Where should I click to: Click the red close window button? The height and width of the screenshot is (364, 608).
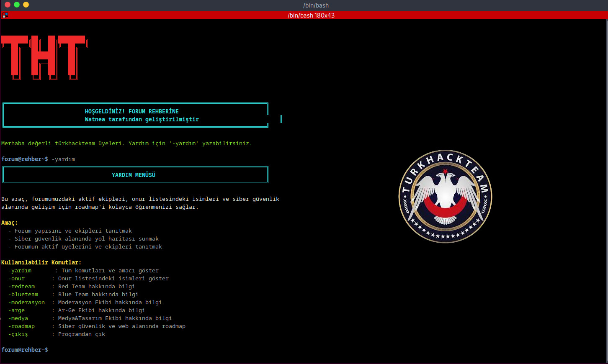tap(7, 5)
